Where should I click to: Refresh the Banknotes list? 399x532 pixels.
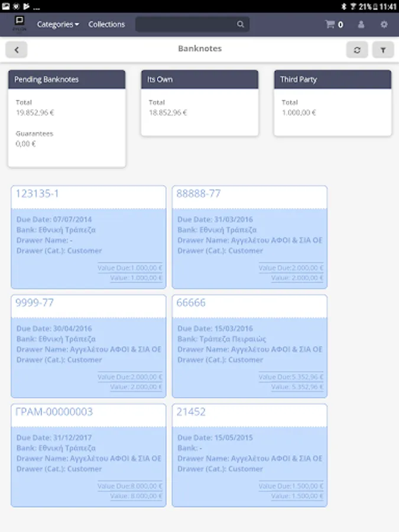click(x=357, y=50)
